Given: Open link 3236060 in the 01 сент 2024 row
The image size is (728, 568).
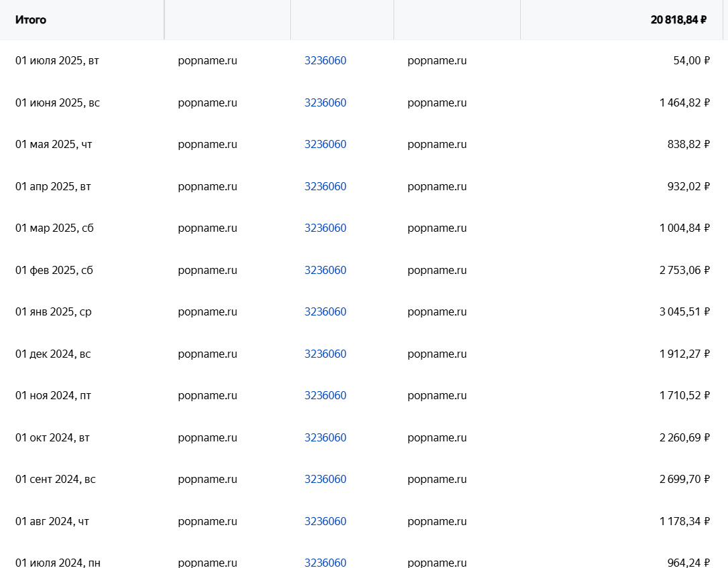Looking at the screenshot, I should tap(326, 480).
